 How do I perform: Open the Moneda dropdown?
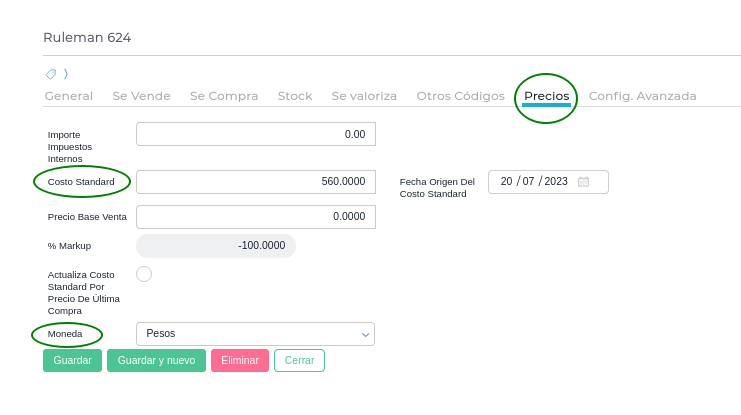click(255, 334)
